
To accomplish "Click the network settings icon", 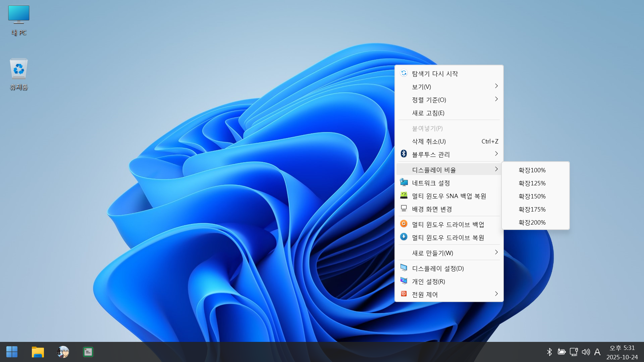I will [x=404, y=183].
